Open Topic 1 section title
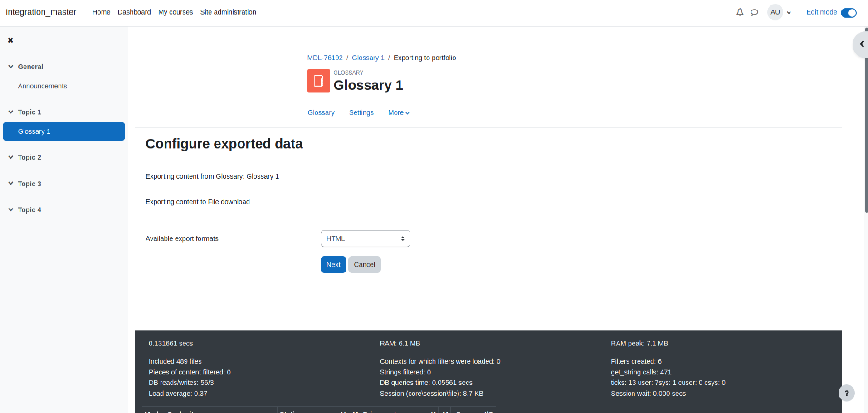This screenshot has width=868, height=413. (29, 112)
